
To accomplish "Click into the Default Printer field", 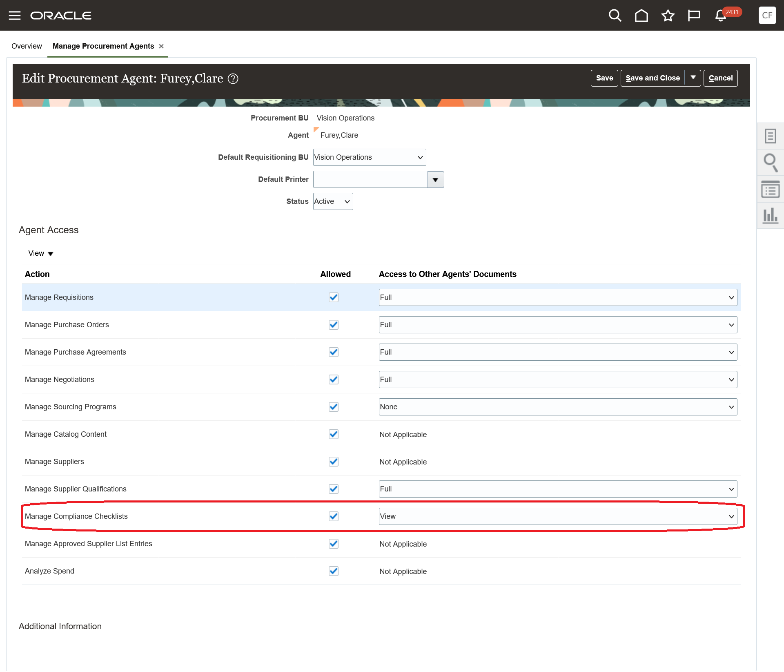I will (x=370, y=179).
